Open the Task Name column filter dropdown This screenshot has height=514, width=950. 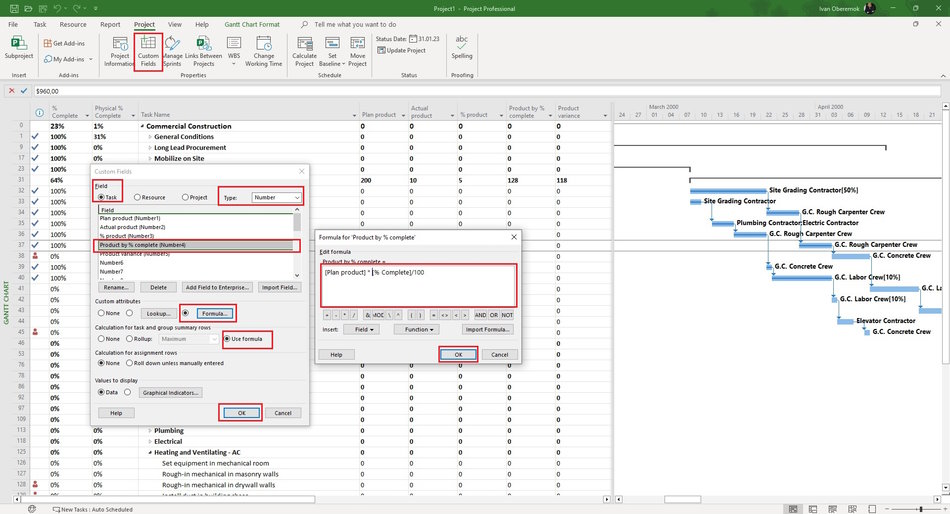tap(354, 115)
